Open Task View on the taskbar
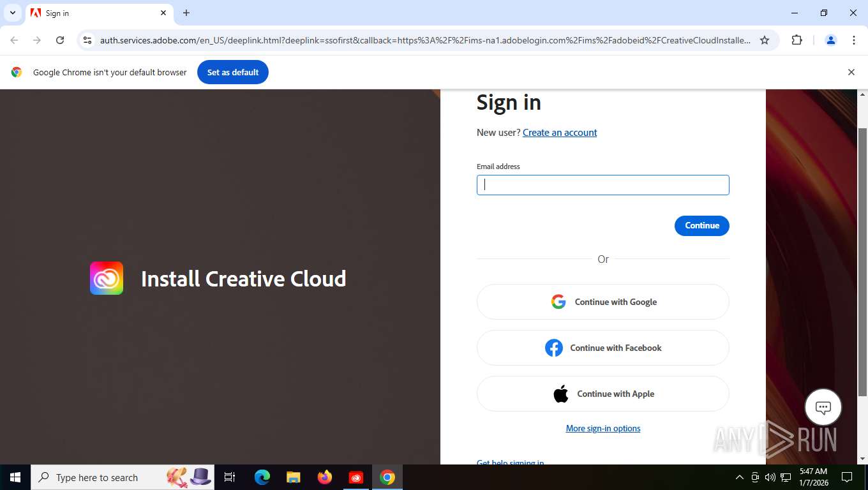Screen dimensions: 868x490 [x=230, y=477]
